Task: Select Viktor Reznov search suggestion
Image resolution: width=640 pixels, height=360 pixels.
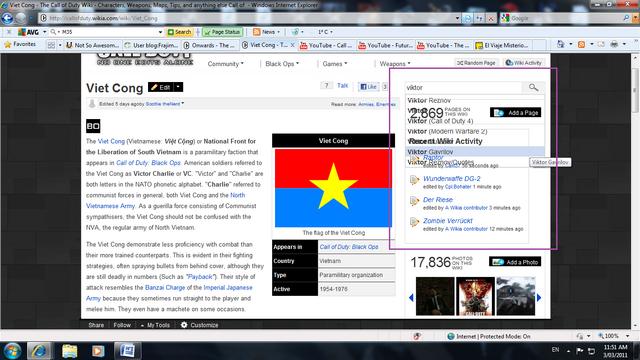Action: 475,100
